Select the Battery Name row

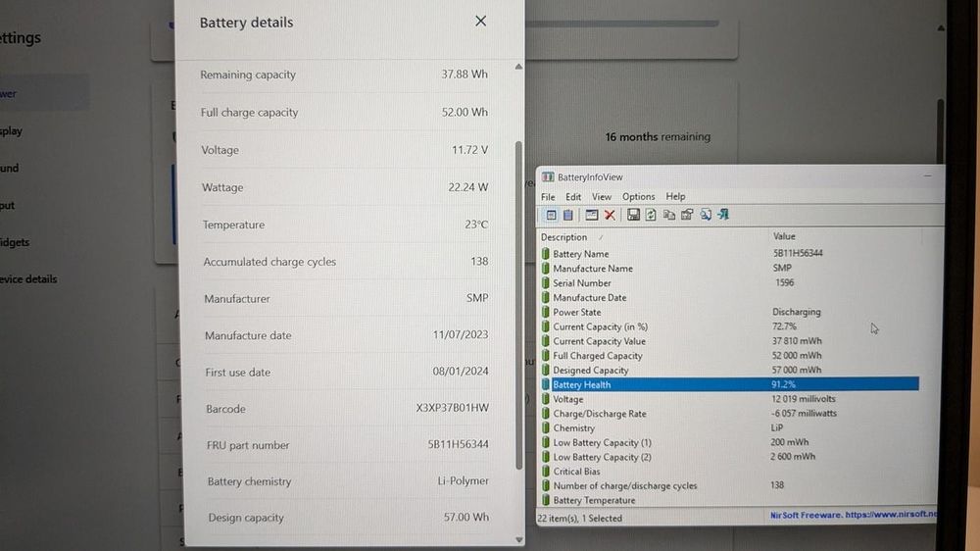(x=729, y=253)
